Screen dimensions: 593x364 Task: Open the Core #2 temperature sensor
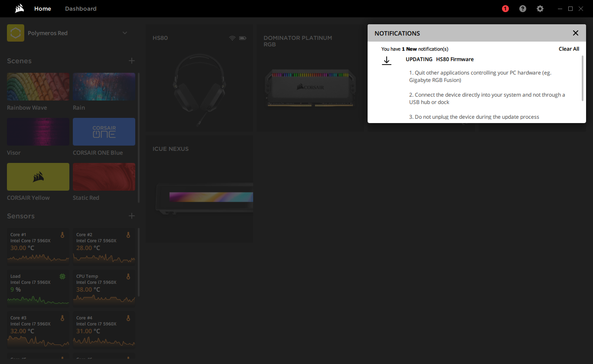point(104,246)
